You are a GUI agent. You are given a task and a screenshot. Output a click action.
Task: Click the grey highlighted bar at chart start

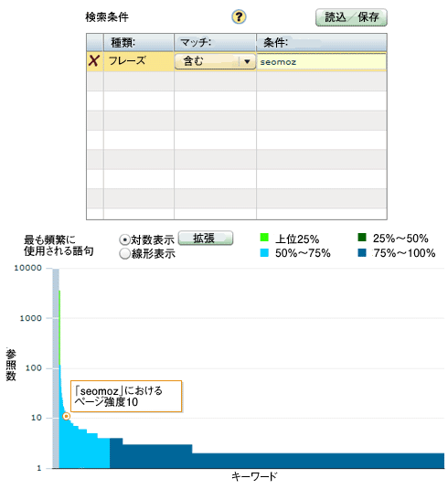click(56, 368)
